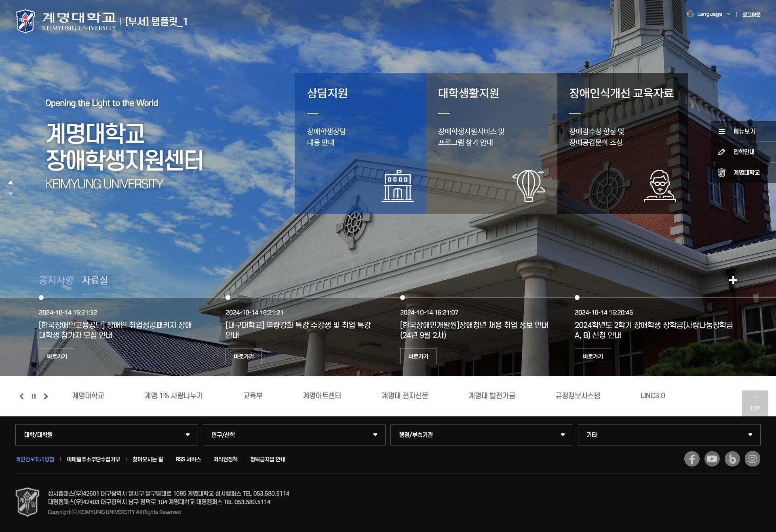This screenshot has height=532, width=776.
Task: Open 계명 1% 사랑나누기 link
Action: tap(174, 396)
